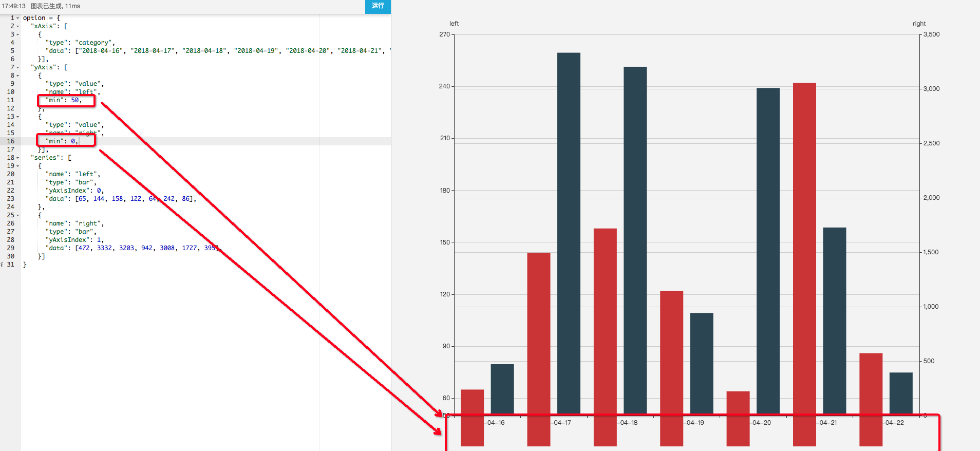Click the dark right bar for 04-20

(768, 251)
